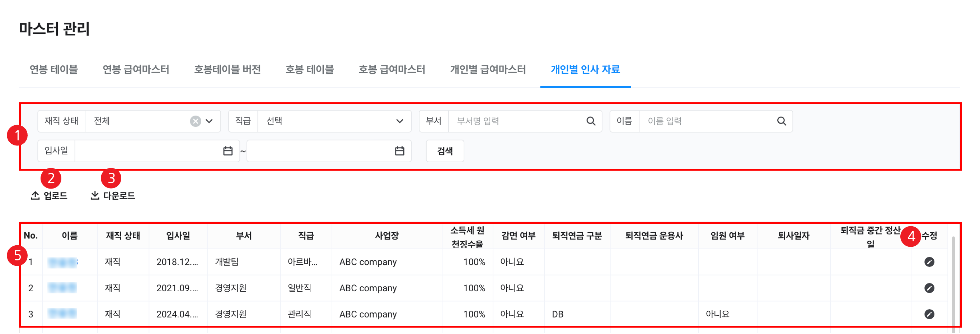Viewport: 980px width, 334px height.
Task: Click the table's vertical scrollbar
Action: pos(953,282)
